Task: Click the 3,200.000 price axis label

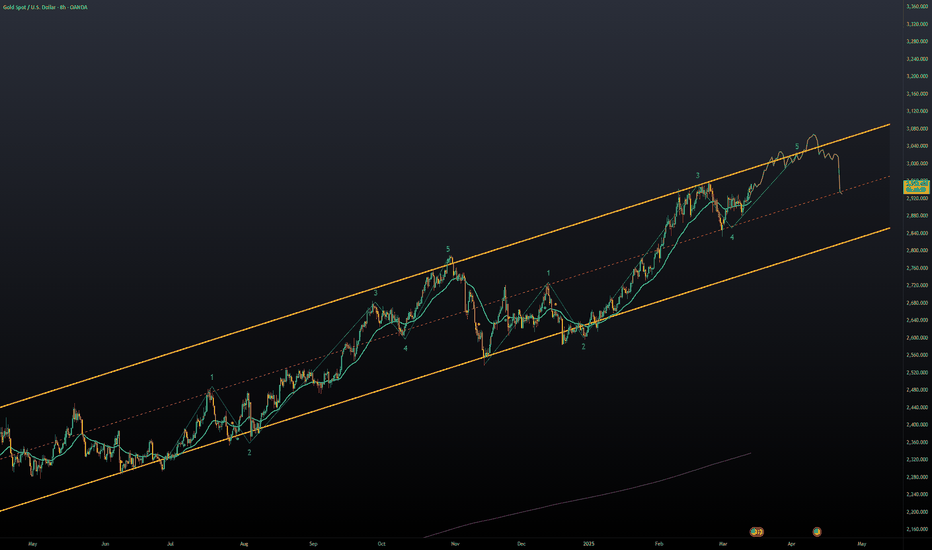Action: click(917, 76)
